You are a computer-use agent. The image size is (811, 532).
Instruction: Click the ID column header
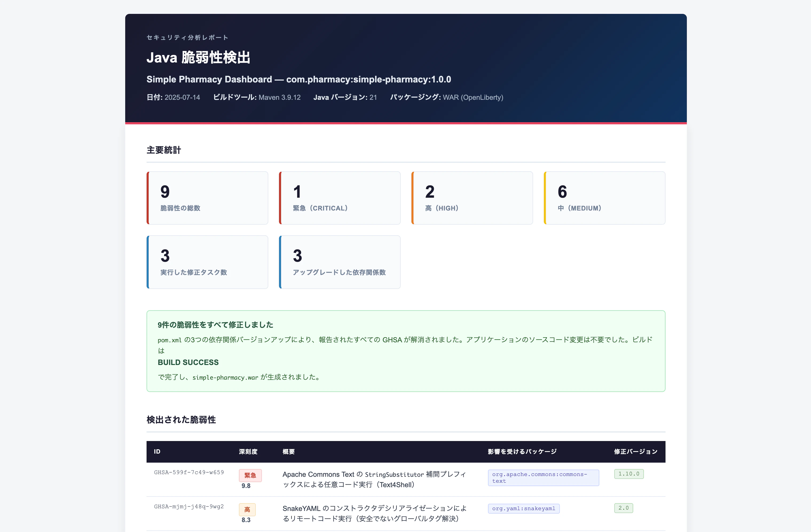pos(157,452)
